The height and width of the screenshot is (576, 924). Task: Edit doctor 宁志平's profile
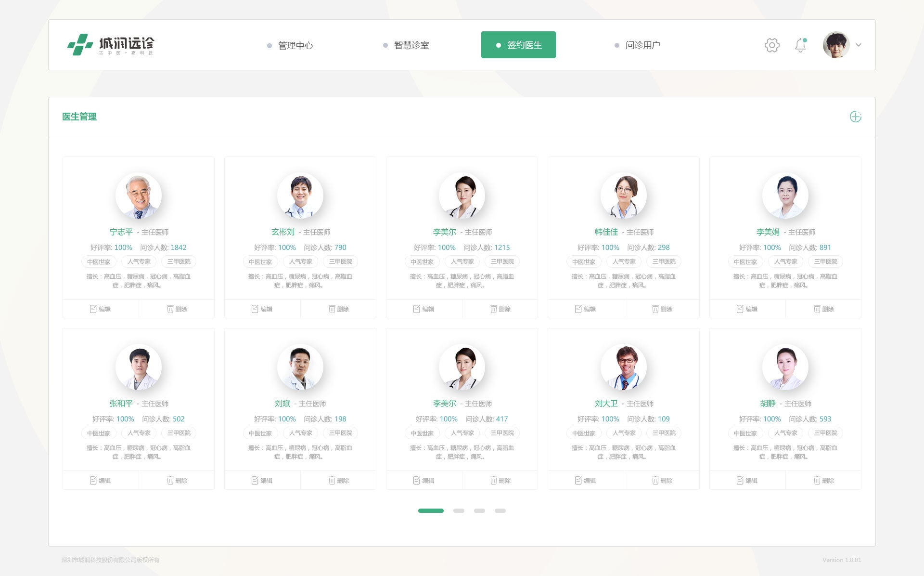coord(101,309)
